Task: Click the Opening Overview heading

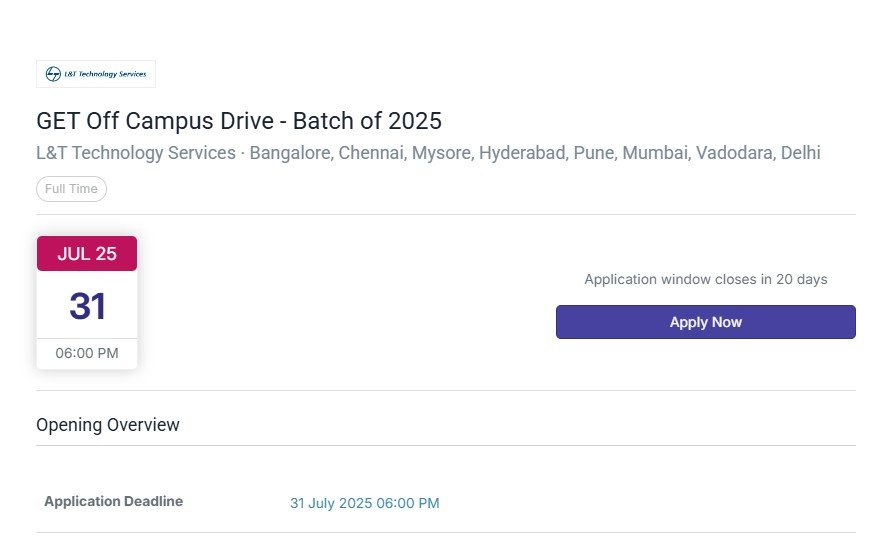Action: click(108, 425)
